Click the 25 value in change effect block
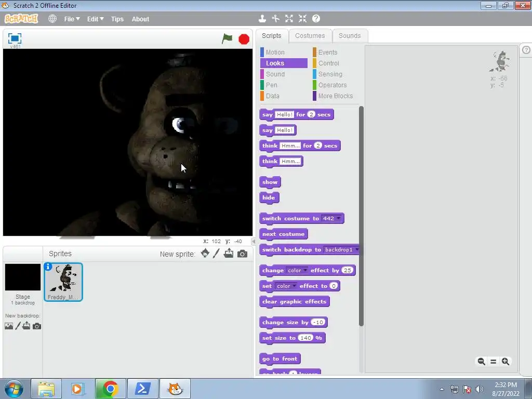The width and height of the screenshot is (532, 399). click(x=348, y=270)
